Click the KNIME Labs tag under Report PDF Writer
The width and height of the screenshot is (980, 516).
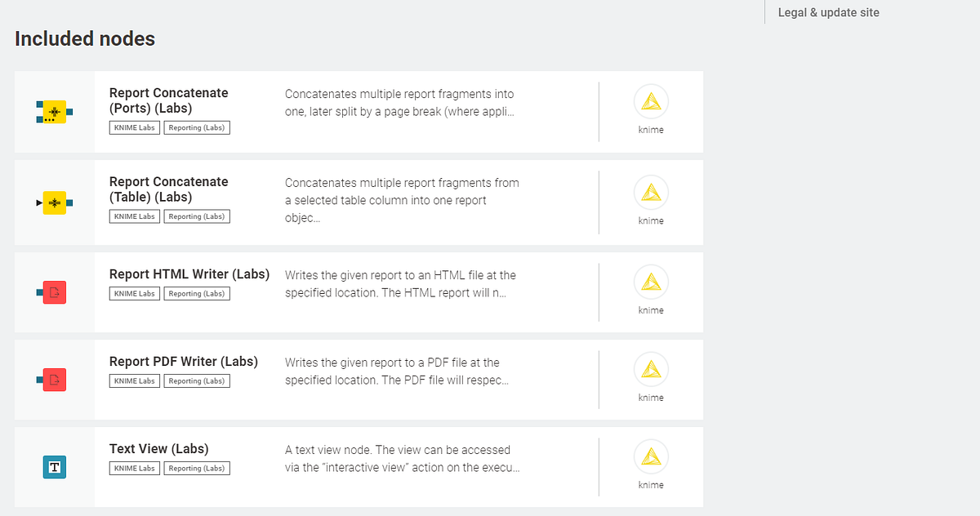click(x=134, y=380)
